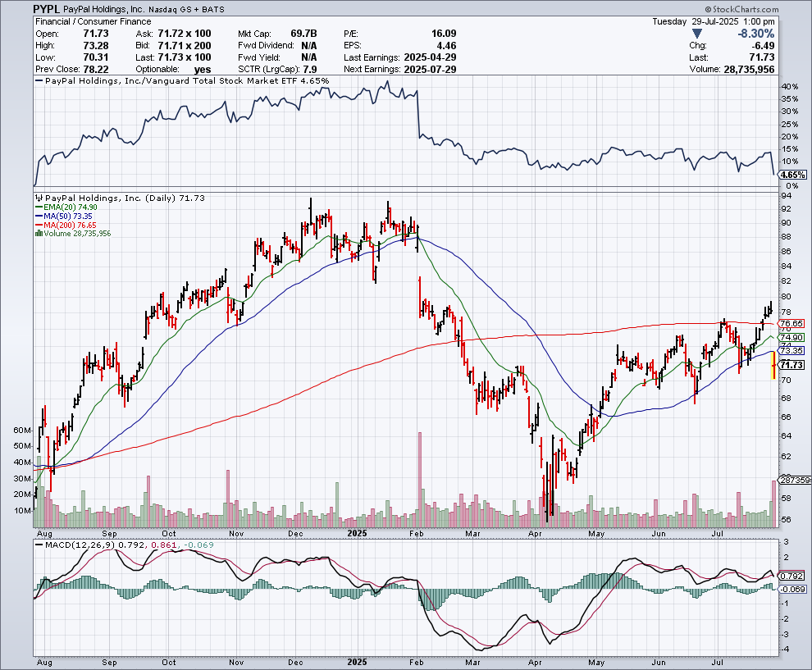
Task: Select the P/E value 16.09
Action: point(444,34)
